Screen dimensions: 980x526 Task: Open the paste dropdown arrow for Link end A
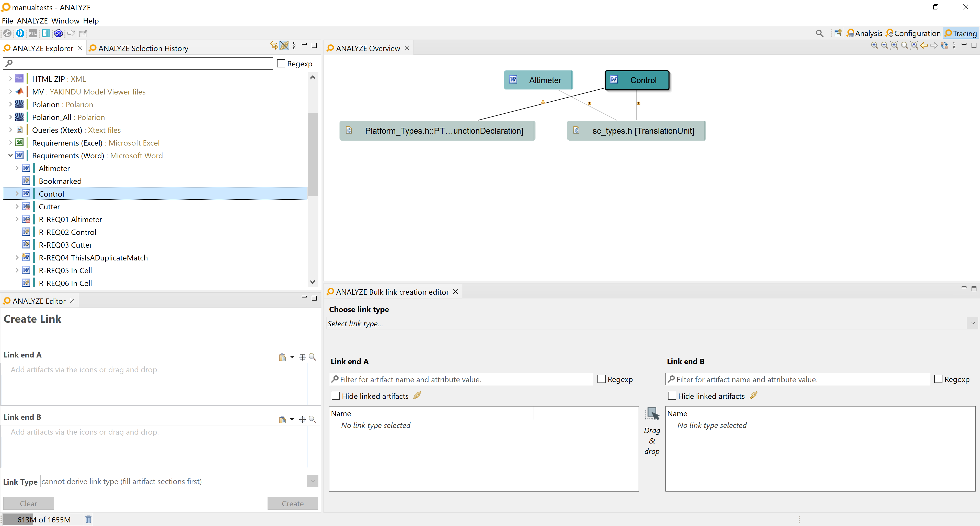tap(292, 357)
